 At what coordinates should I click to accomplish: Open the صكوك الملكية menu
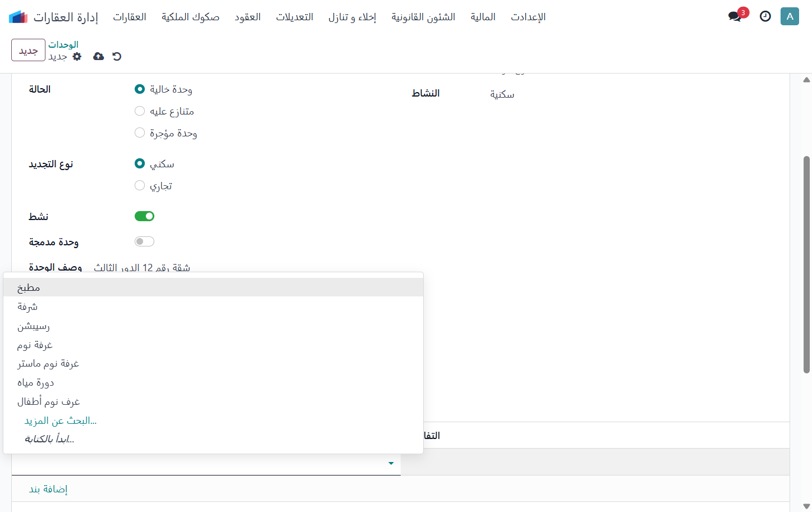point(190,17)
